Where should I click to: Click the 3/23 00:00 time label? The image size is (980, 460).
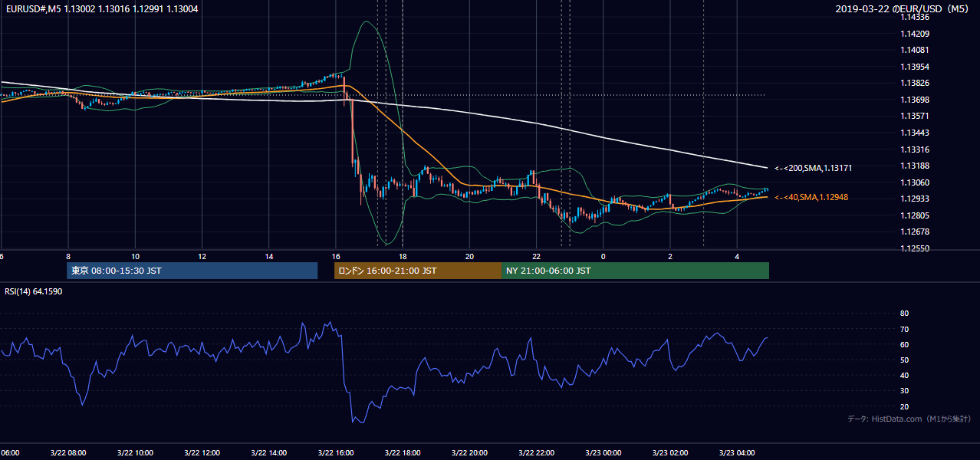click(603, 452)
